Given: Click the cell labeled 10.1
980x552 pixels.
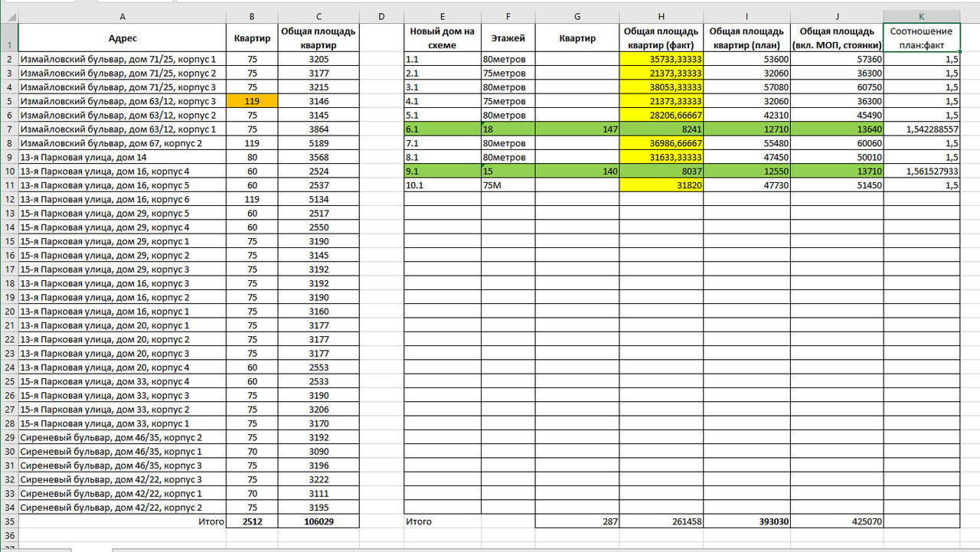Looking at the screenshot, I should [x=443, y=185].
